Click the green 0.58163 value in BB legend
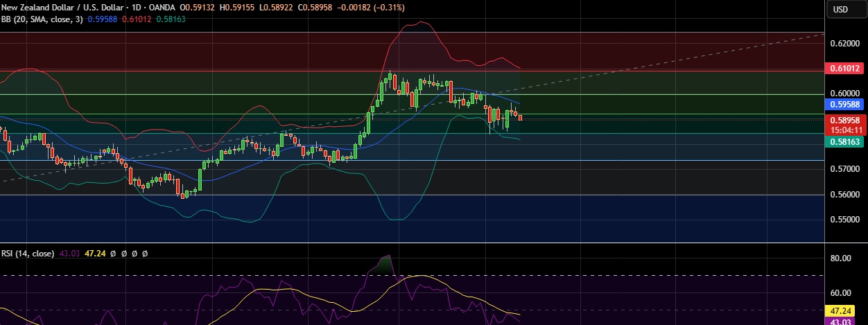868x325 pixels. pos(167,19)
